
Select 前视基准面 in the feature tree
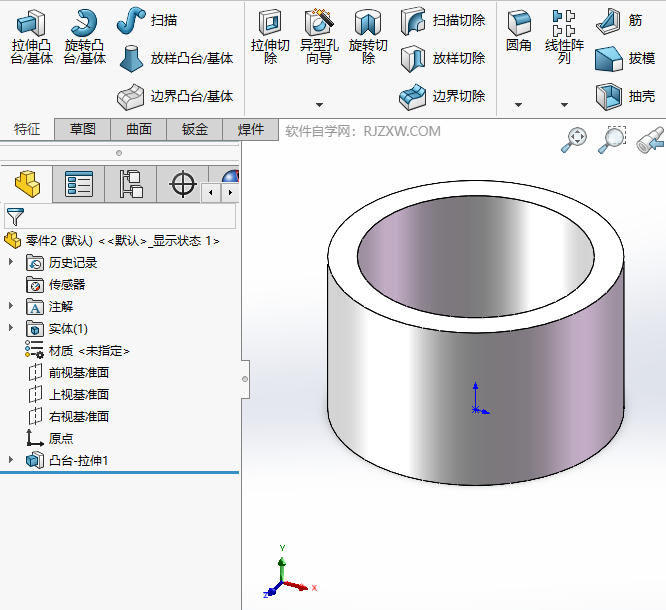78,372
